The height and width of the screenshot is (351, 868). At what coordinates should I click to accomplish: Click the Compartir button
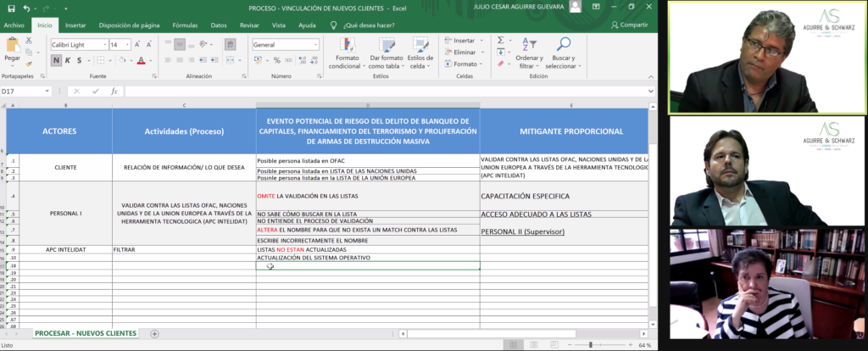click(x=629, y=25)
